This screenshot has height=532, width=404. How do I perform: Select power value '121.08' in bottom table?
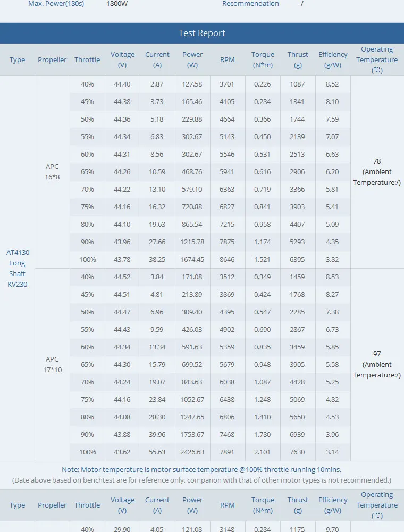[x=192, y=529]
